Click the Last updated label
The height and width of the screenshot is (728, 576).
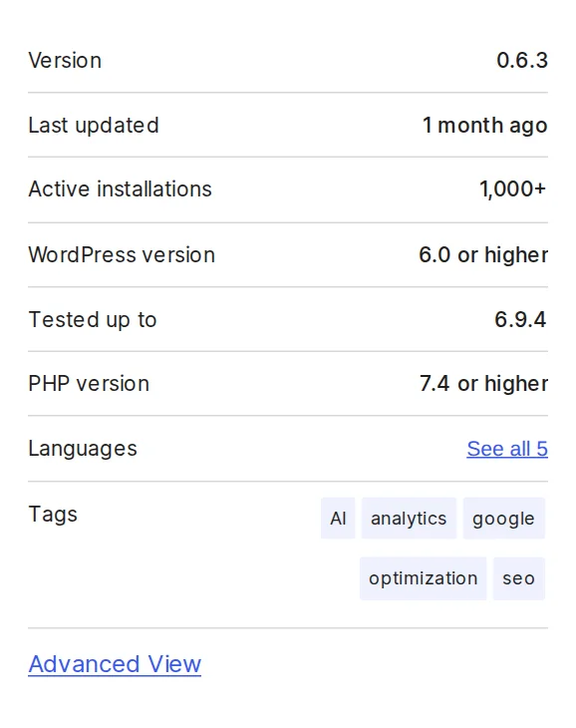click(94, 126)
